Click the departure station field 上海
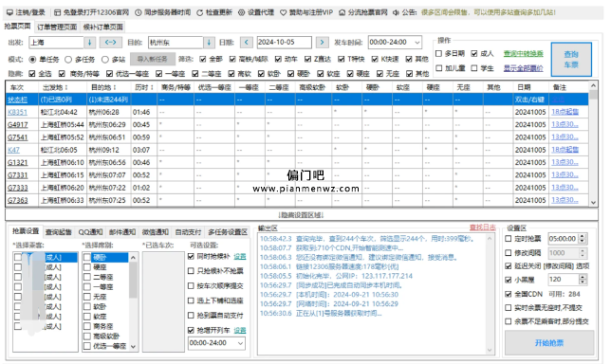This screenshot has width=611, height=364. click(57, 42)
